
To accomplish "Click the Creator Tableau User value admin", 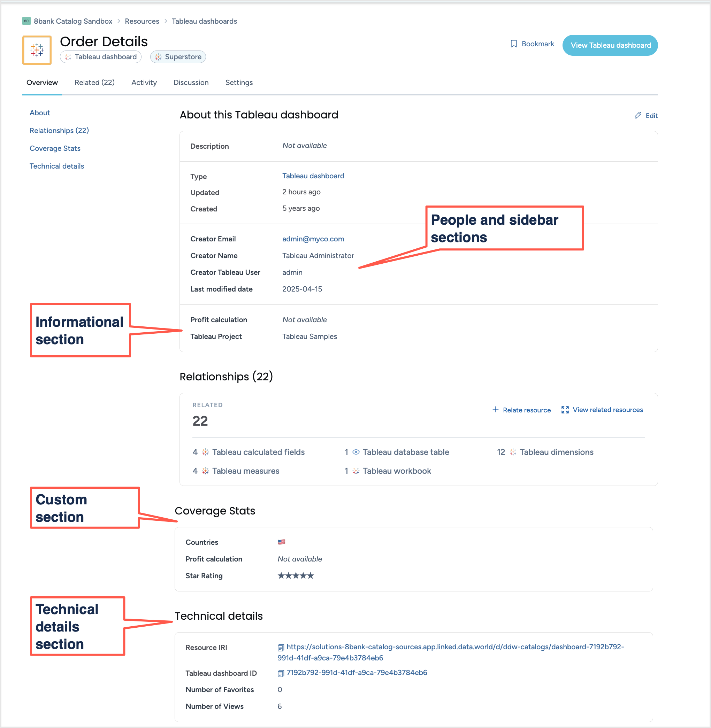I will [292, 272].
